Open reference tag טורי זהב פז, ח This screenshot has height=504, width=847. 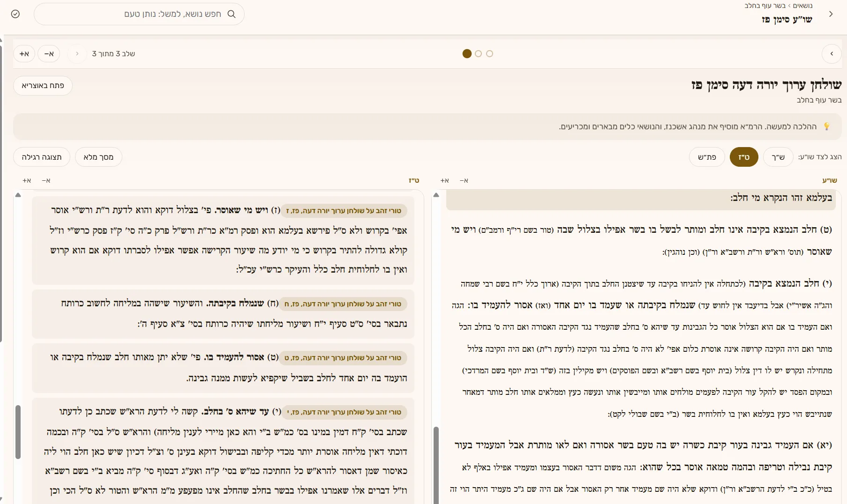coord(343,304)
